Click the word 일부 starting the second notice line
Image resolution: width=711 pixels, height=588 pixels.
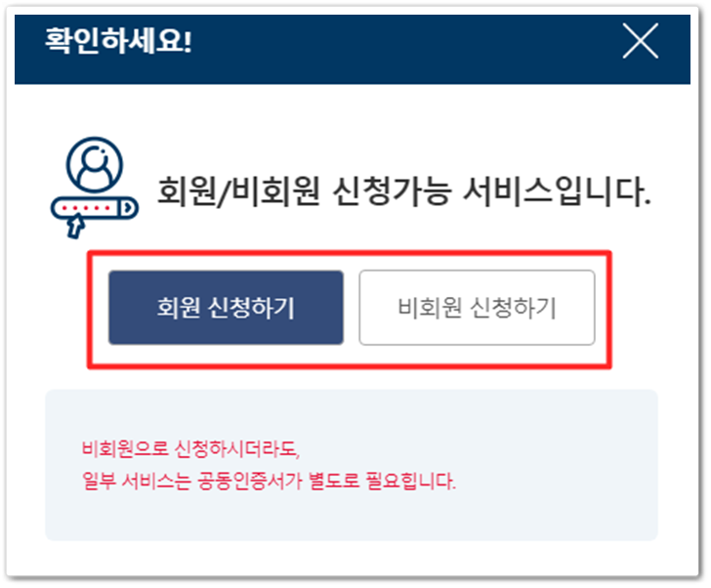coord(99,481)
